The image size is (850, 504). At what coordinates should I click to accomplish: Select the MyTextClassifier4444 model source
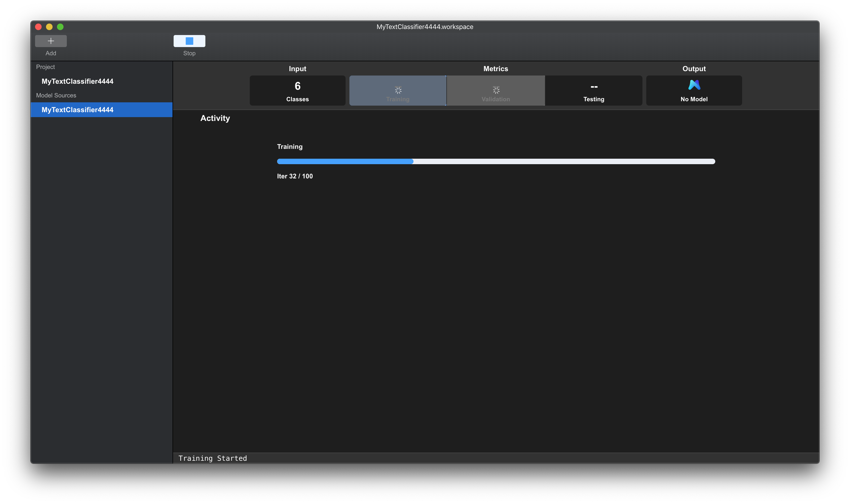tap(77, 110)
